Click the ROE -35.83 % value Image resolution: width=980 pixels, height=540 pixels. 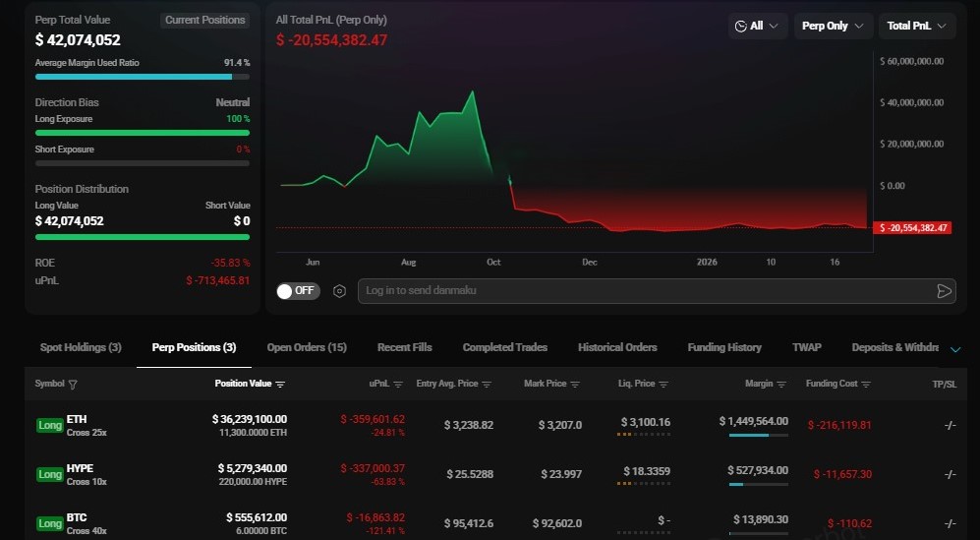point(230,263)
